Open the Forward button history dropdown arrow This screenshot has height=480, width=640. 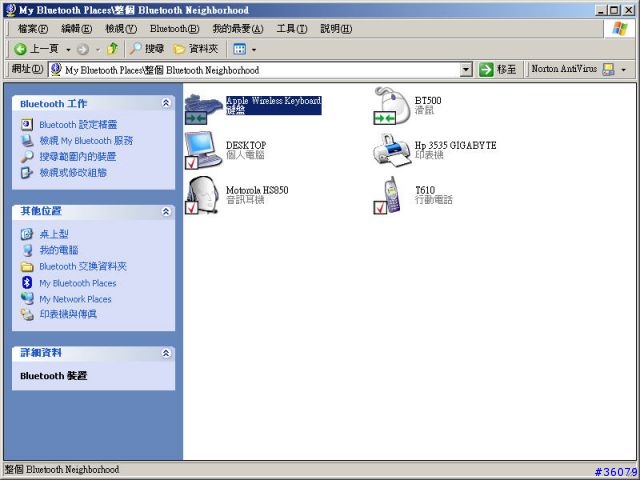(98, 50)
